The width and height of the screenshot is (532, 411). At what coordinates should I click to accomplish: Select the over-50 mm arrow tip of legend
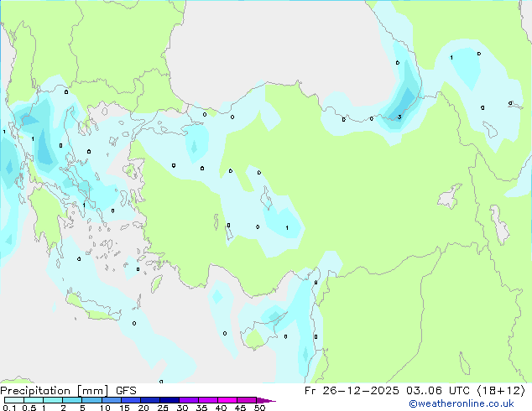(x=266, y=400)
